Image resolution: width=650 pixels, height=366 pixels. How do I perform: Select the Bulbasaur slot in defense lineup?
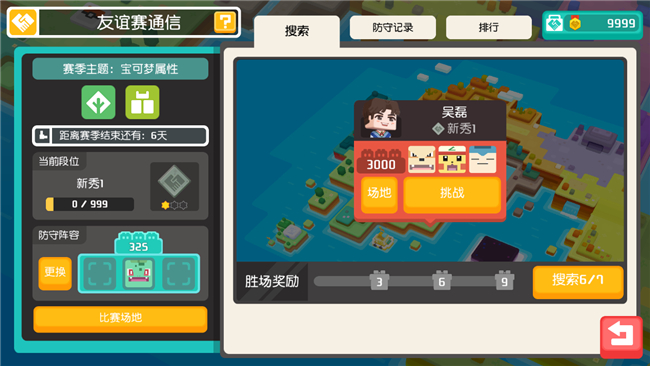[x=139, y=274]
